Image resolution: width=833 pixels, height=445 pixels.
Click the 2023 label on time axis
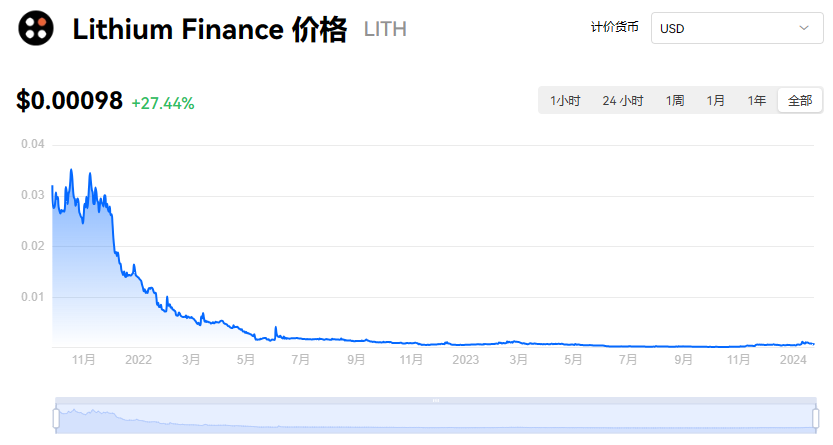tap(465, 360)
